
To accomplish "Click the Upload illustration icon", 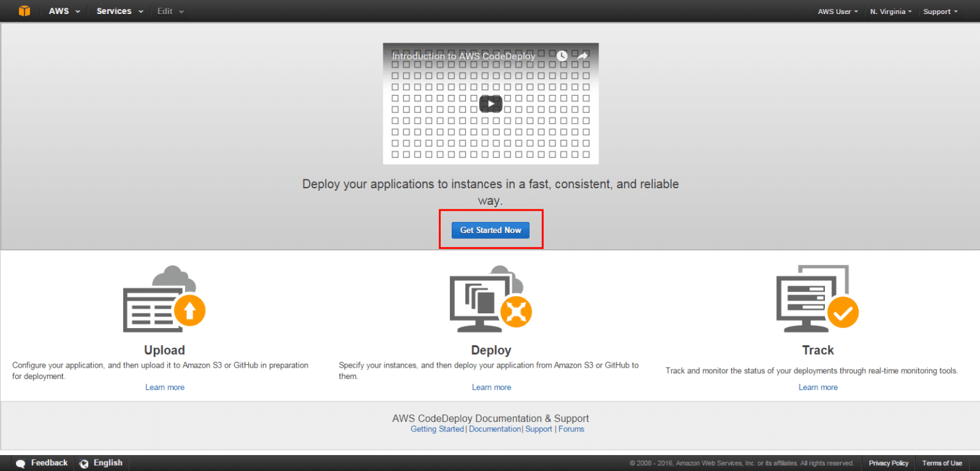I will click(x=164, y=299).
